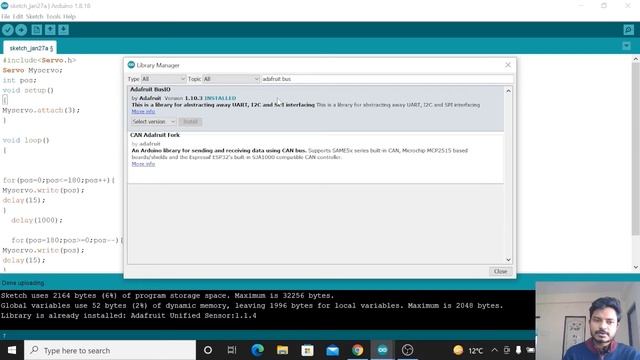
Task: Save the sketch with Save icon
Action: (63, 30)
